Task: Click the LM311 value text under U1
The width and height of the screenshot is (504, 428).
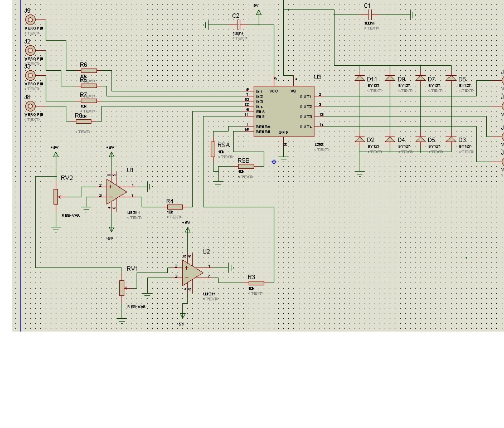Action: click(x=133, y=212)
